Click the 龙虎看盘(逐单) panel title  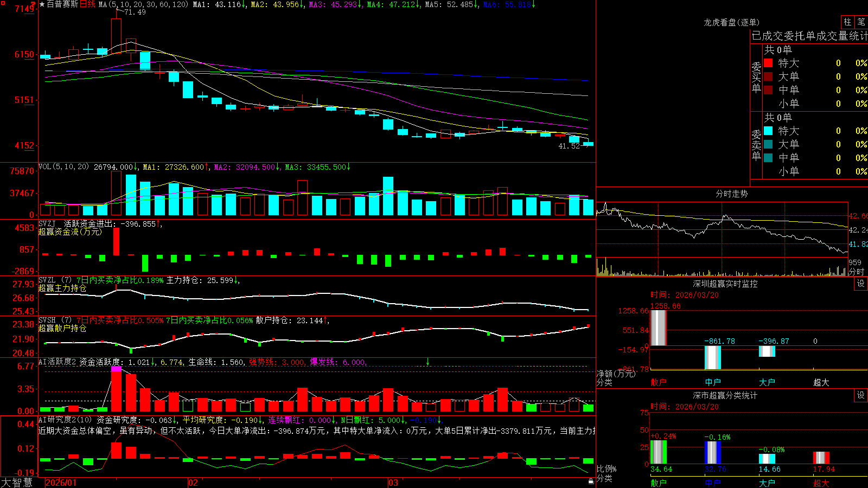click(731, 22)
